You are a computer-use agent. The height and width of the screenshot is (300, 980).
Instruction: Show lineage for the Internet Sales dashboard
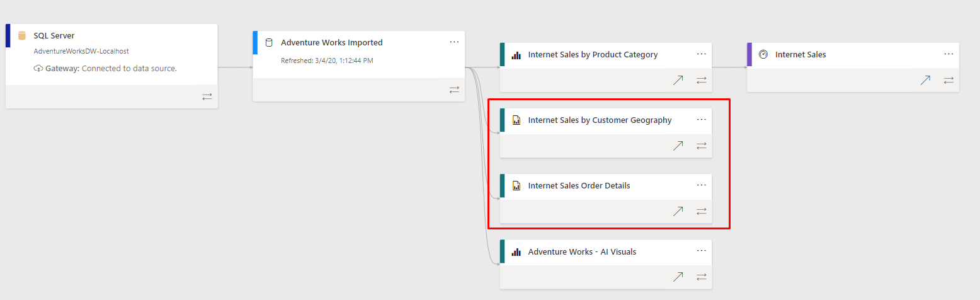click(x=949, y=80)
